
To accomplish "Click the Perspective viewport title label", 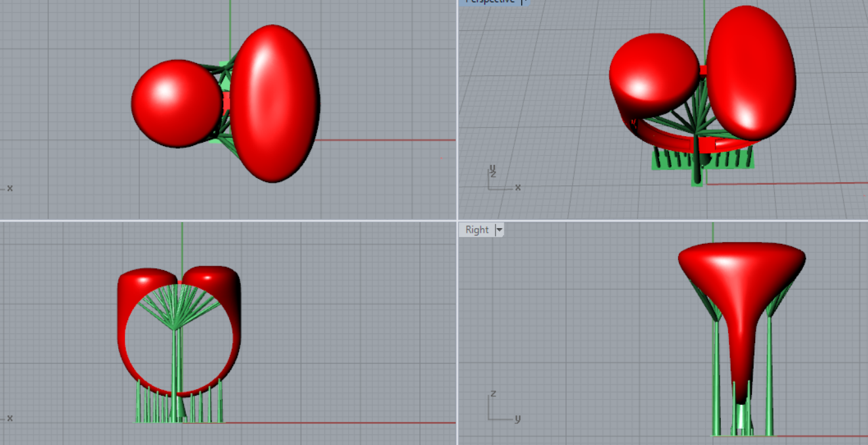I will (489, 1).
